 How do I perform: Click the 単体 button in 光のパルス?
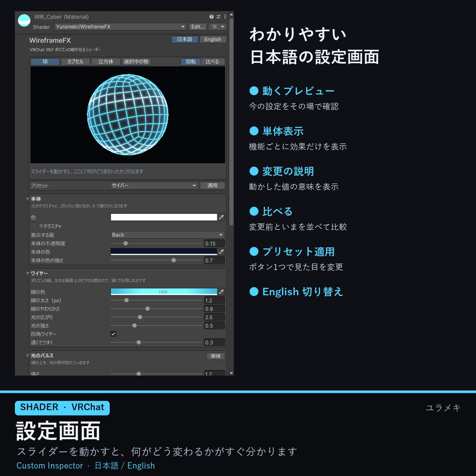click(216, 356)
